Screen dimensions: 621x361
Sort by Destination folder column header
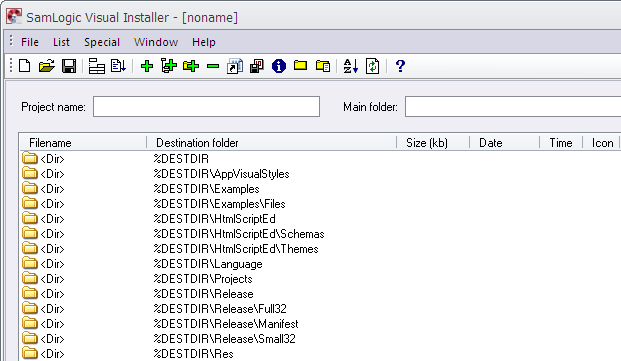tap(272, 143)
